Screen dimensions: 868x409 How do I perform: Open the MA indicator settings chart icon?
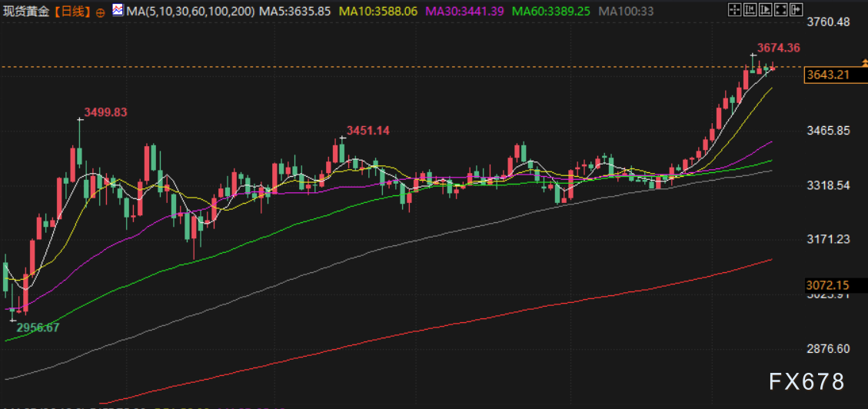tap(116, 10)
